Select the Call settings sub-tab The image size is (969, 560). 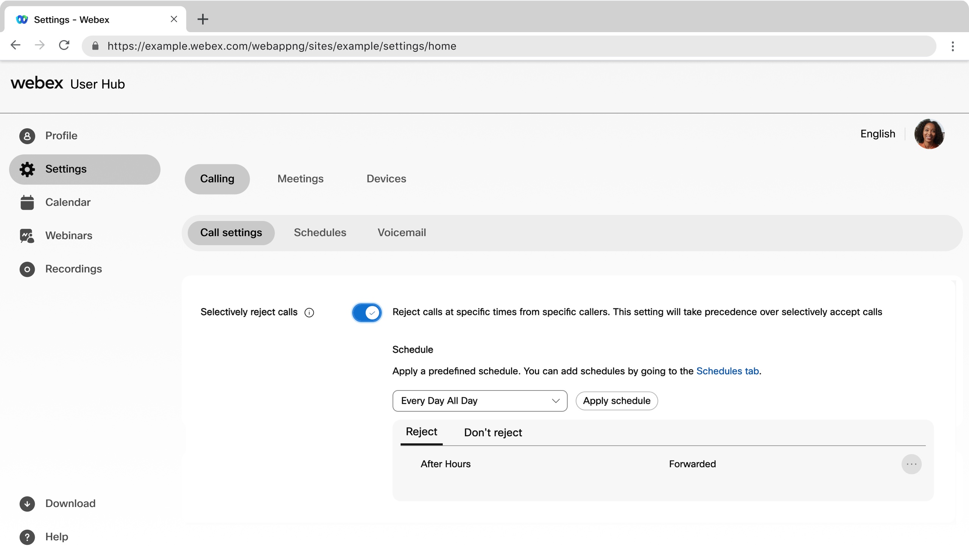coord(231,233)
